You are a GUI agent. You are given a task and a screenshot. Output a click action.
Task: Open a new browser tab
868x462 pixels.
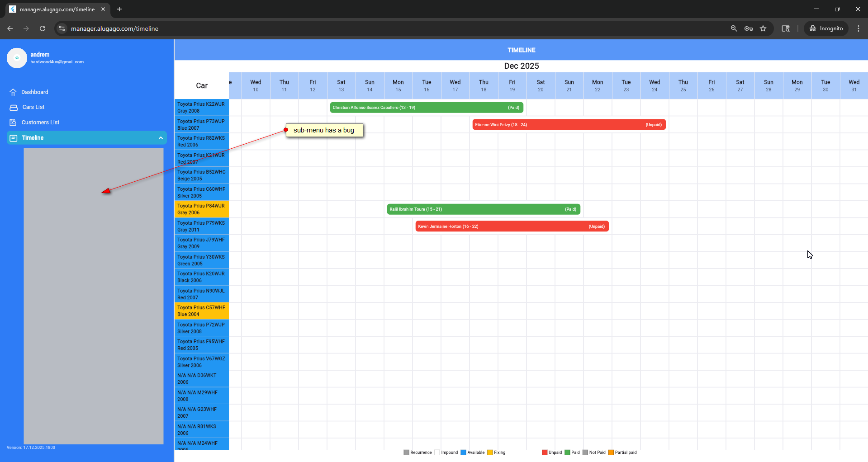[x=119, y=9]
